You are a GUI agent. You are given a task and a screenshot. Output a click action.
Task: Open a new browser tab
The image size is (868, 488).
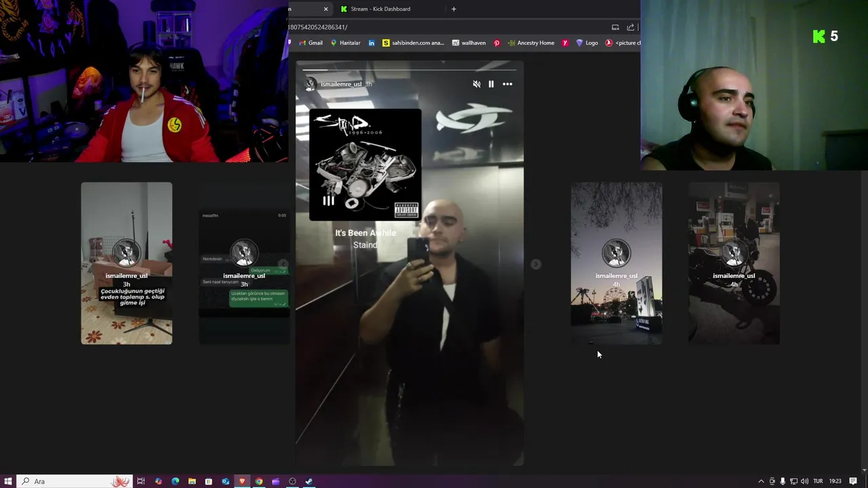click(x=454, y=9)
